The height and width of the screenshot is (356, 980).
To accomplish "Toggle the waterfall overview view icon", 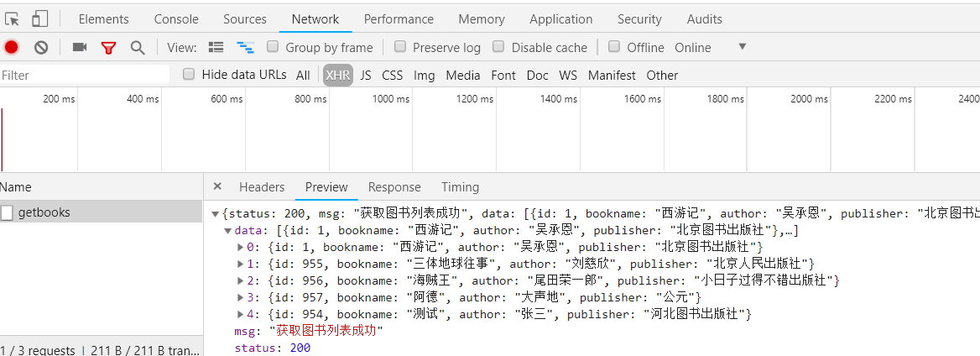I will [245, 47].
